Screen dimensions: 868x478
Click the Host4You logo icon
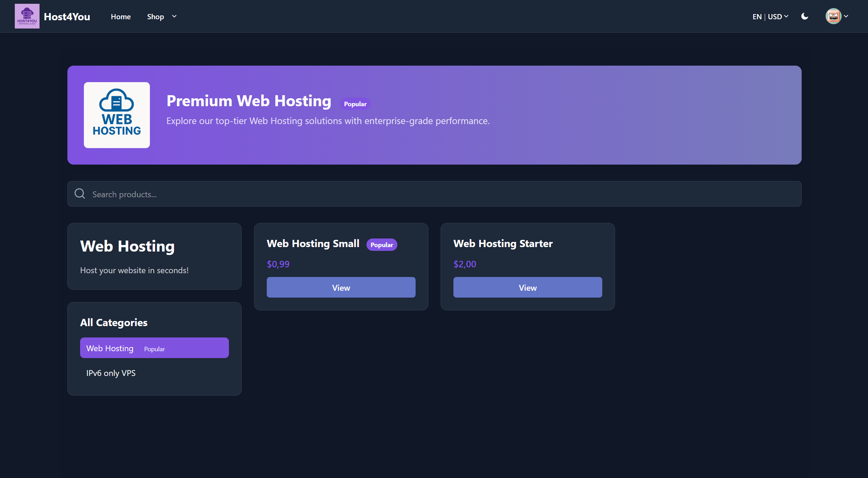click(27, 16)
